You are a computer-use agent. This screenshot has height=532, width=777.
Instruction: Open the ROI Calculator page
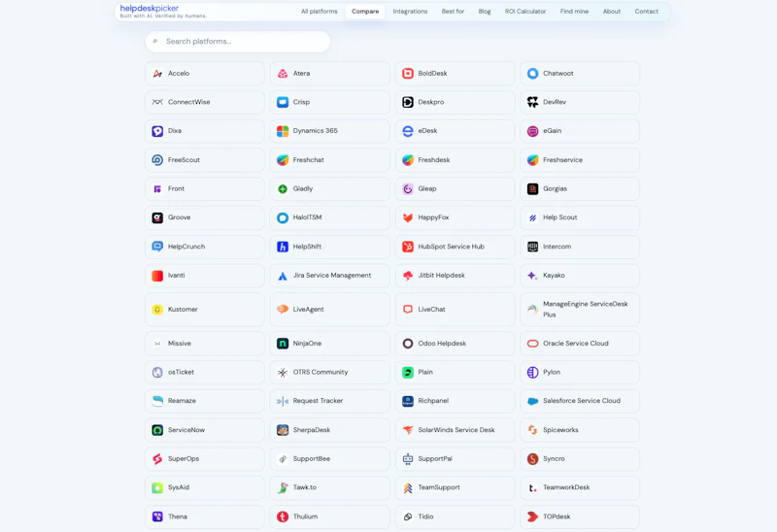click(x=525, y=12)
